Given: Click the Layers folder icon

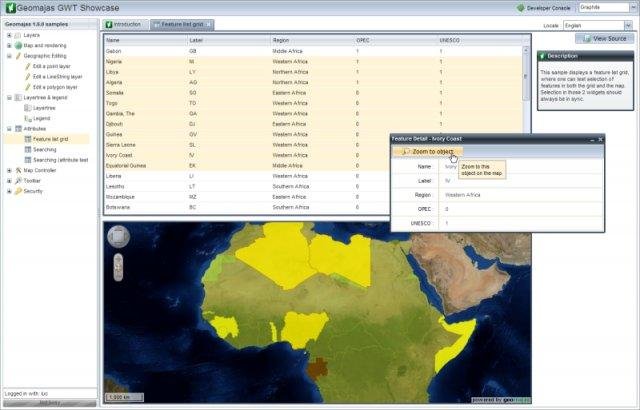Looking at the screenshot, I should [x=18, y=35].
